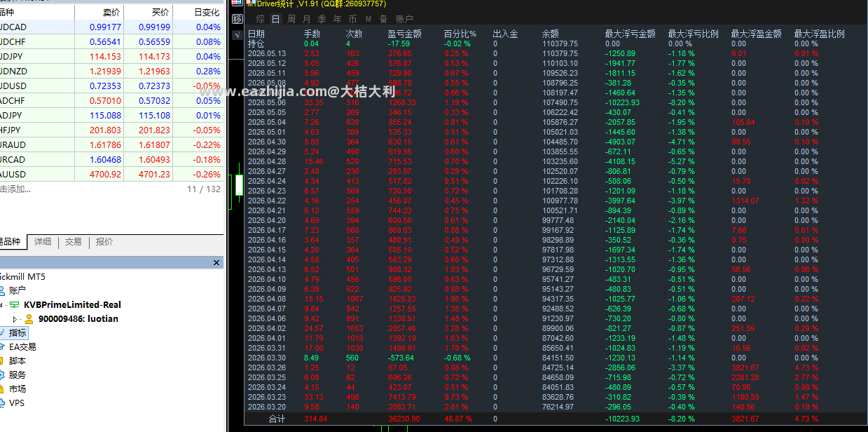Select the 账户 node in Navigator

(17, 290)
